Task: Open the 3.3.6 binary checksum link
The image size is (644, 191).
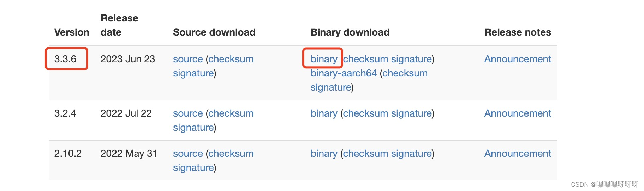Action: [x=366, y=59]
